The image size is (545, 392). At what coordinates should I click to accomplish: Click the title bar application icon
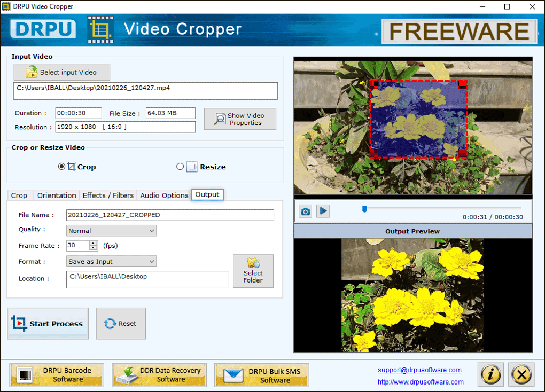(6, 6)
